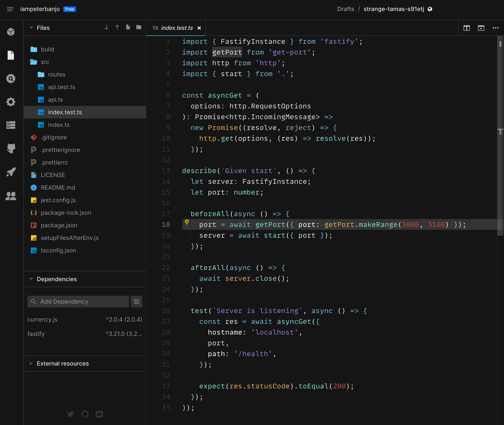Open the Live collaboration people icon
This screenshot has width=504, height=425.
pos(11,196)
